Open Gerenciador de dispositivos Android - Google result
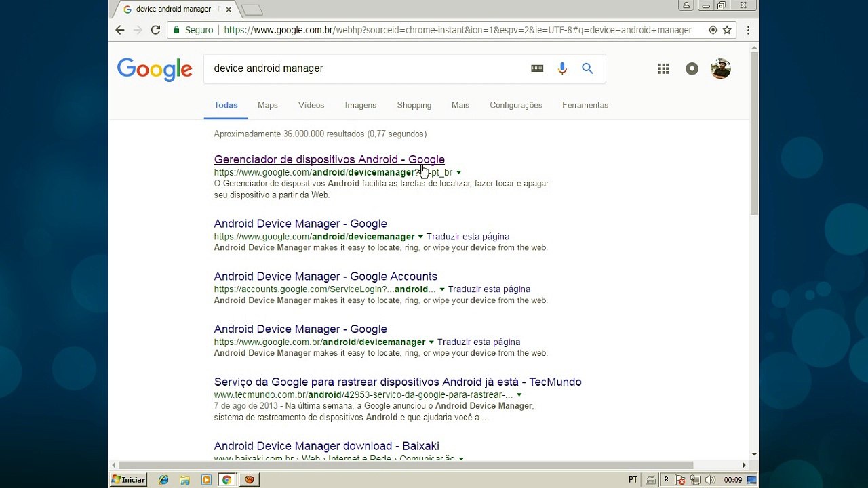 (330, 159)
